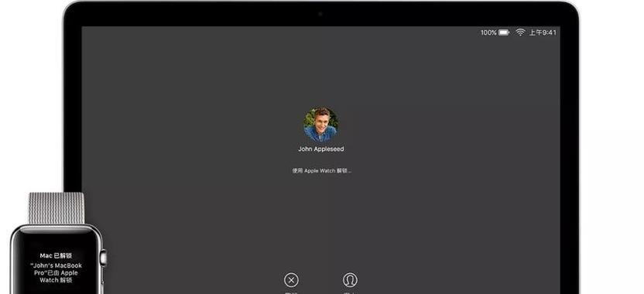Open the clock showing 上午9:41
The width and height of the screenshot is (644, 294).
[542, 32]
